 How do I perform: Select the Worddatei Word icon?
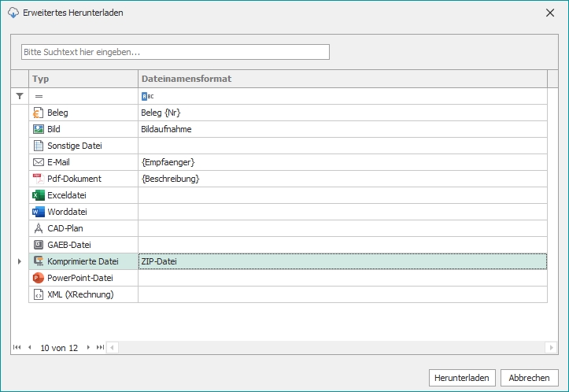click(x=38, y=212)
